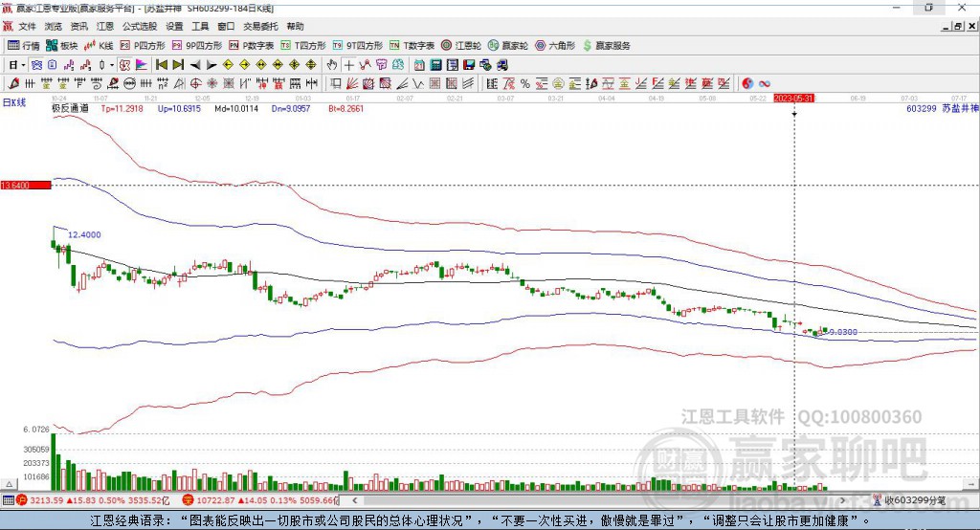Expand the panel with bottom-left up triangle
The image size is (980, 530).
[9, 484]
